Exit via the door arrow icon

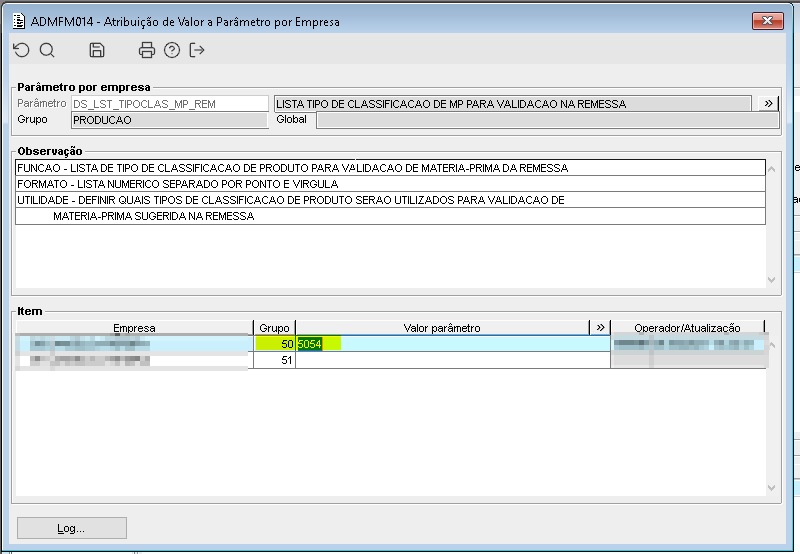pyautogui.click(x=197, y=50)
